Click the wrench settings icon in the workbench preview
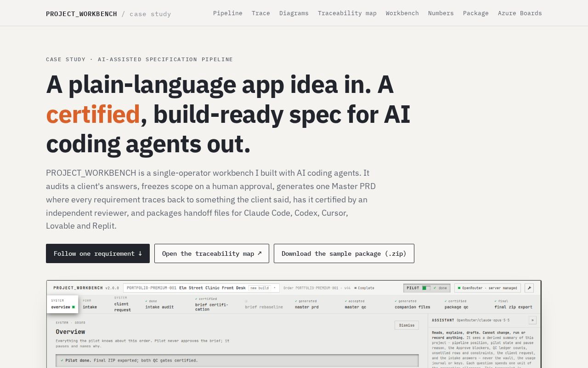The height and width of the screenshot is (368, 588). coord(529,288)
